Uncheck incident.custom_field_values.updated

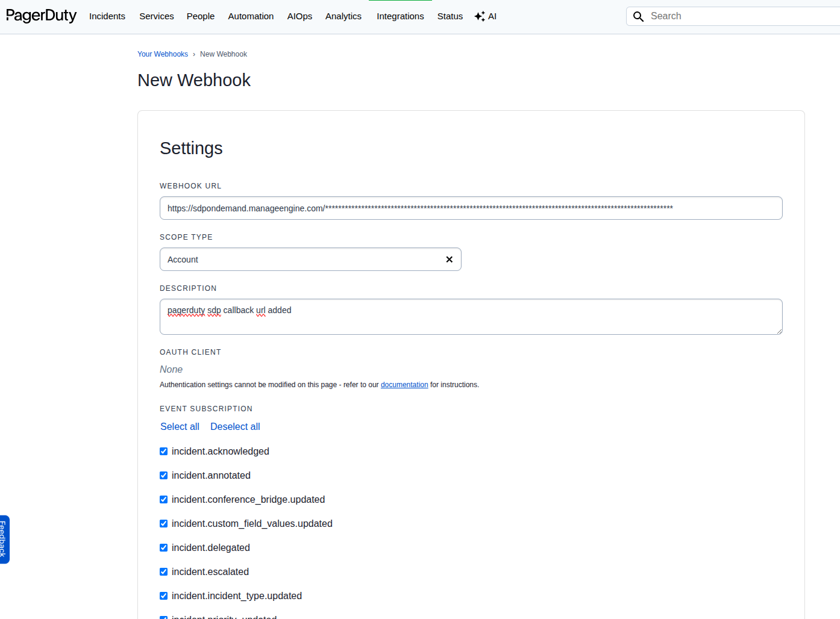click(163, 523)
